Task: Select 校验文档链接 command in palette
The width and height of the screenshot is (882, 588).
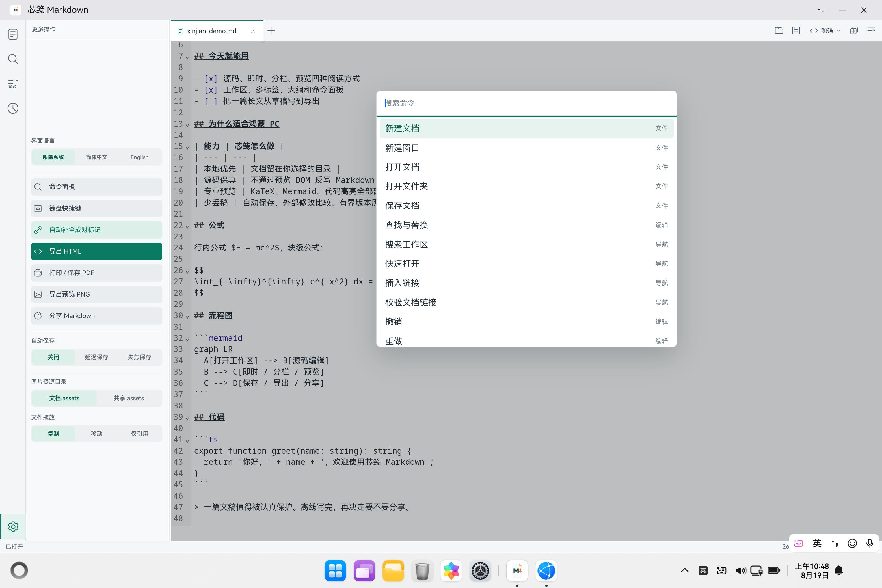Action: tap(526, 302)
